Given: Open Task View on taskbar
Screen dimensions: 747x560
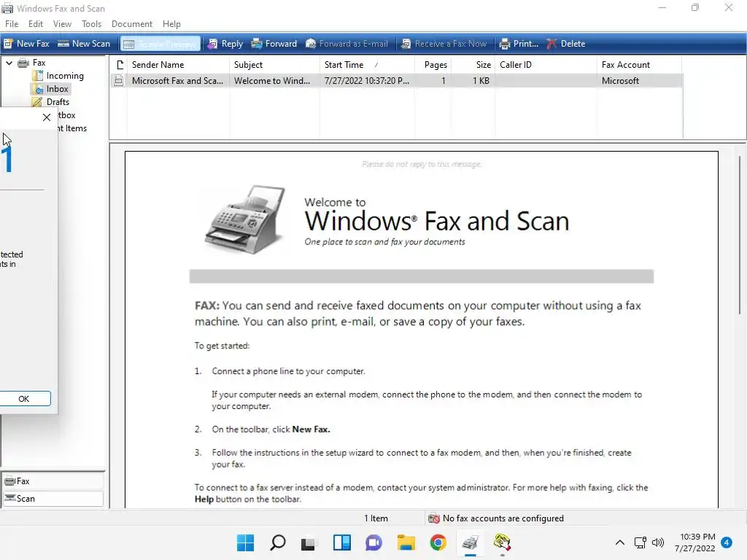Looking at the screenshot, I should (x=309, y=542).
